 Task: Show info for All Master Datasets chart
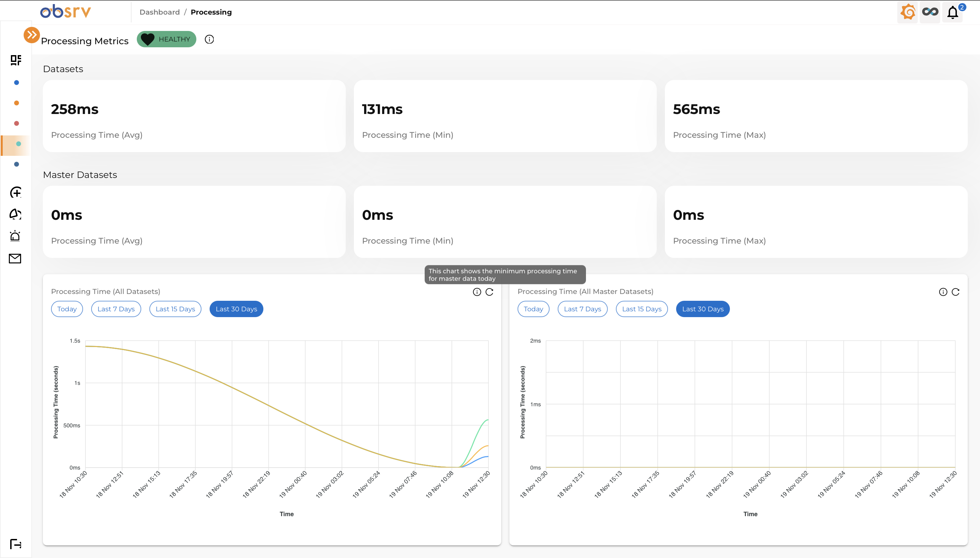click(943, 292)
